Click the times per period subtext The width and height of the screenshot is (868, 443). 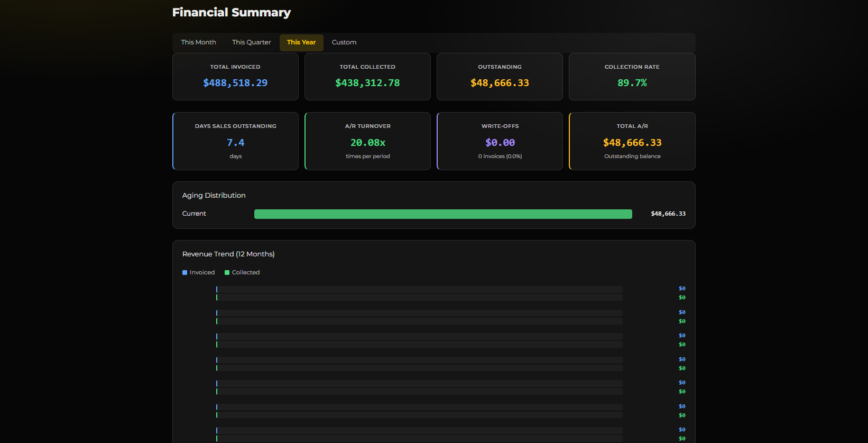pos(368,156)
